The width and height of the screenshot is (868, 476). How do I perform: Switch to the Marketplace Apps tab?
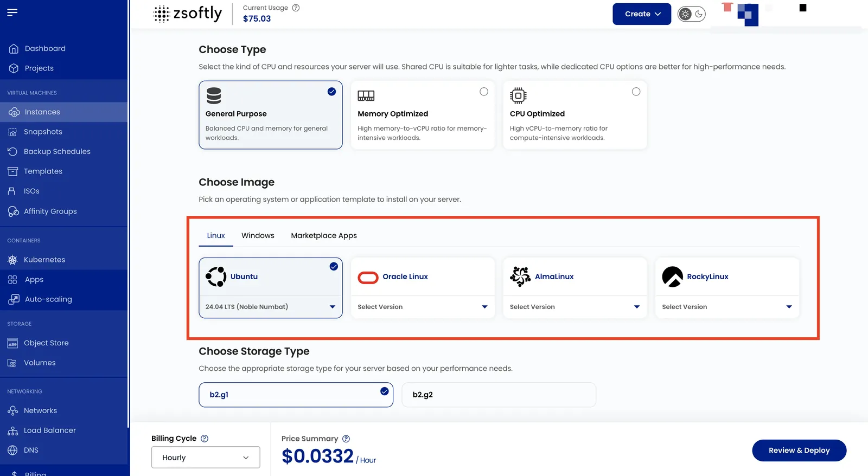(x=324, y=235)
